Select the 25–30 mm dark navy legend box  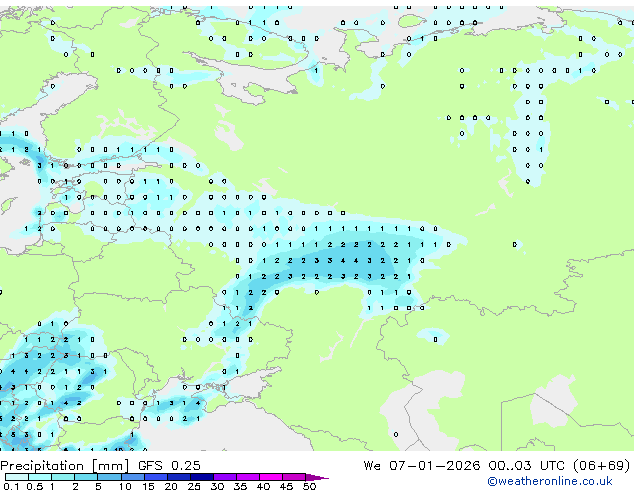click(202, 477)
